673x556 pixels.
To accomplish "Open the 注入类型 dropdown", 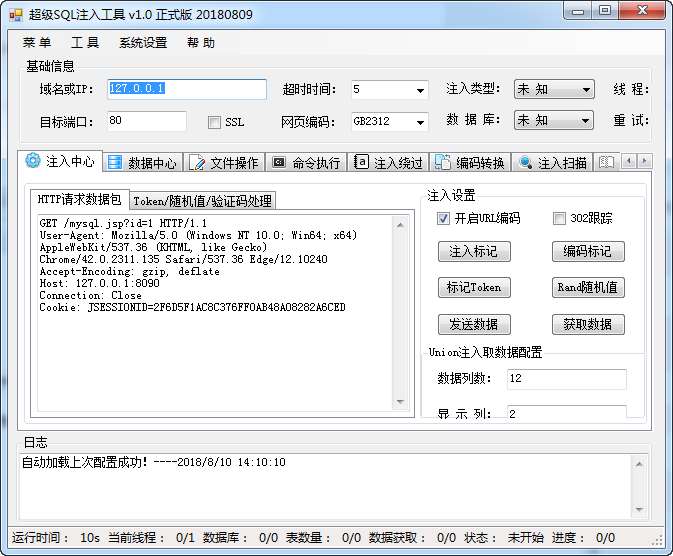I will 585,90.
